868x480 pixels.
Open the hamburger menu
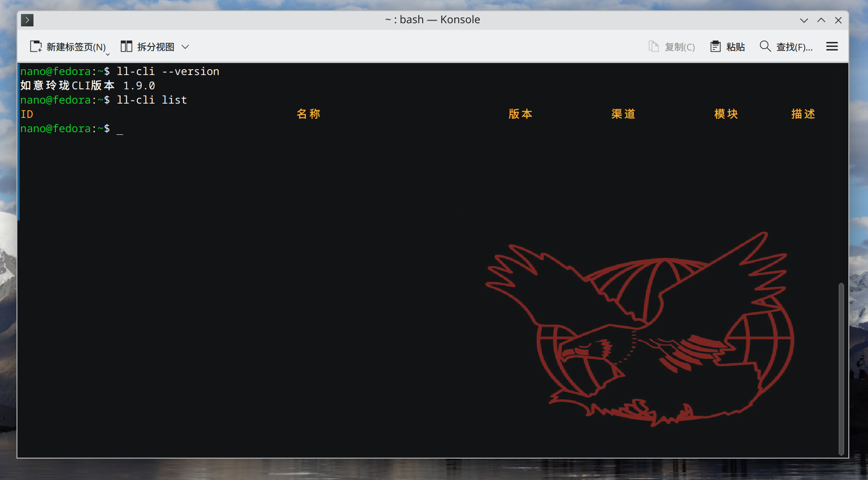(x=832, y=47)
